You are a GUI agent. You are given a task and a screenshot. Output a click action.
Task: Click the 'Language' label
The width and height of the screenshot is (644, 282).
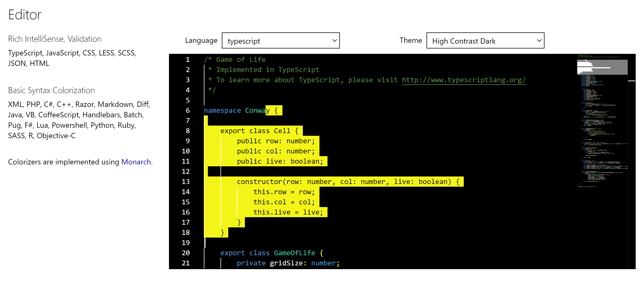coord(201,40)
